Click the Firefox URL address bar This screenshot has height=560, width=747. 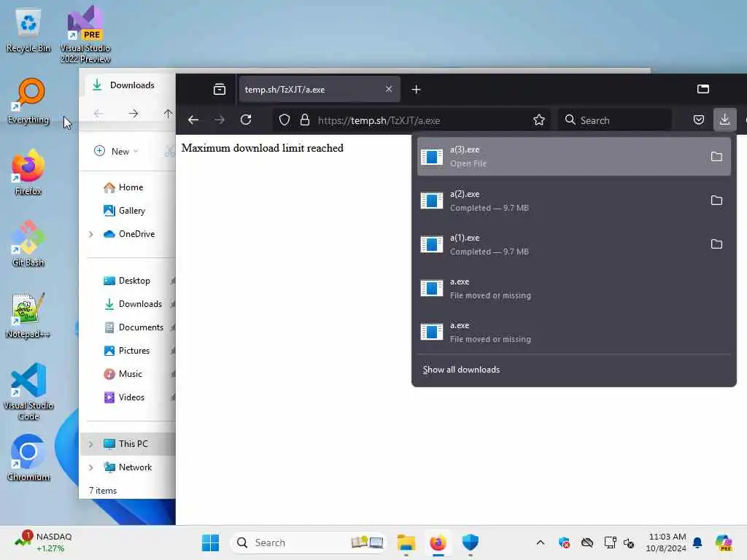click(x=411, y=120)
